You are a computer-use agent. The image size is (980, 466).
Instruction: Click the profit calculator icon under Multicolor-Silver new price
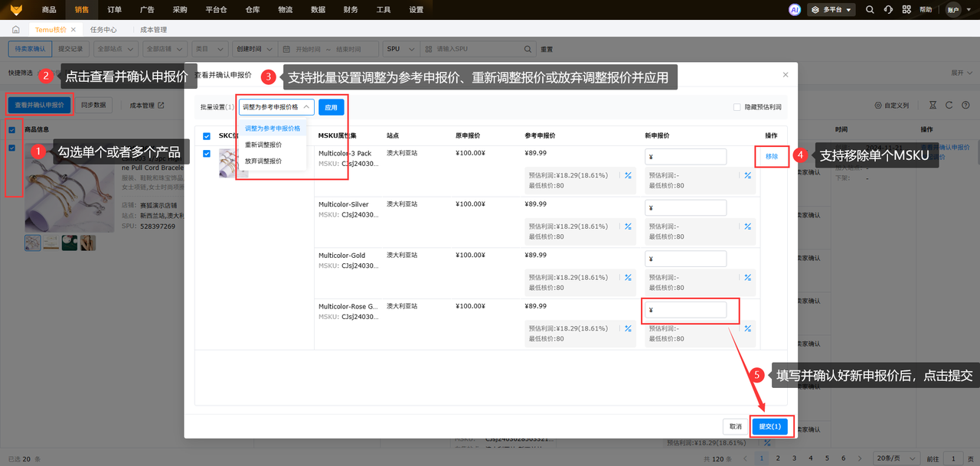(x=748, y=226)
